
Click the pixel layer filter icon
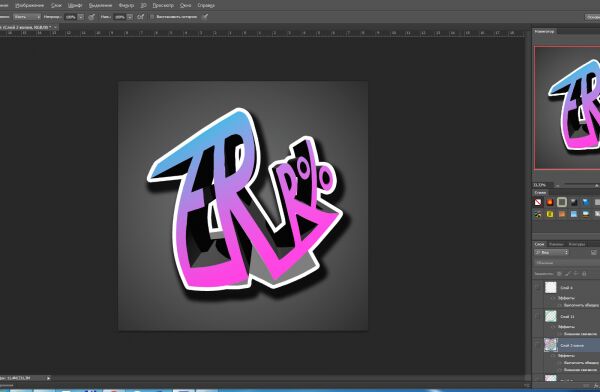click(594, 253)
